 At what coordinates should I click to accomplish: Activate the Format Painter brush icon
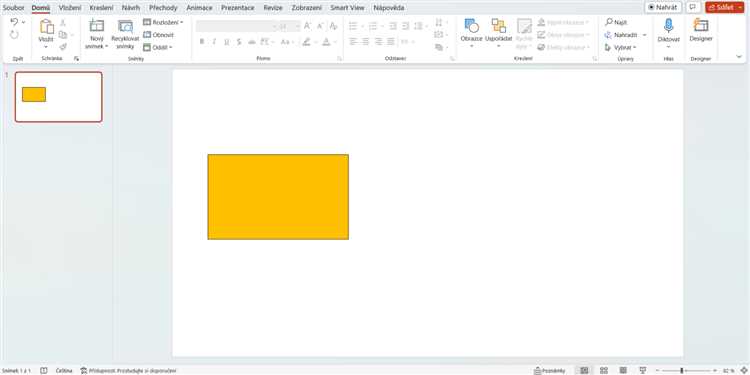(x=63, y=47)
